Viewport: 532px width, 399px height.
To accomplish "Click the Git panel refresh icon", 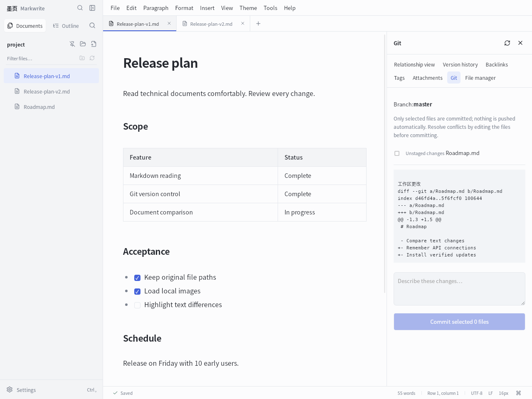I will (x=507, y=43).
